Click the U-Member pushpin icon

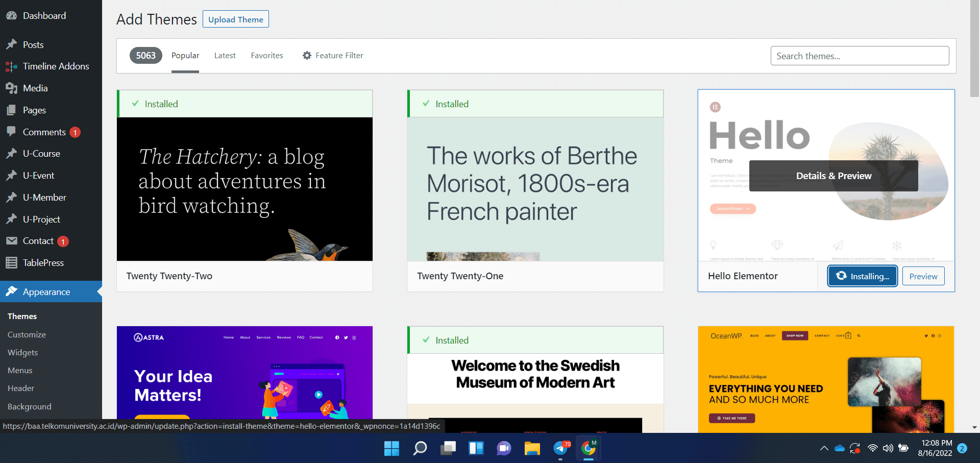point(11,198)
